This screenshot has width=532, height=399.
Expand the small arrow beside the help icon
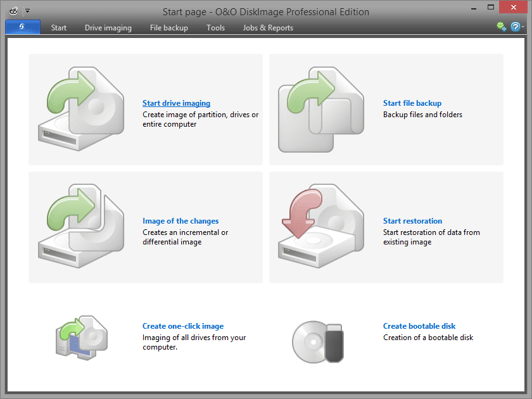(x=523, y=27)
